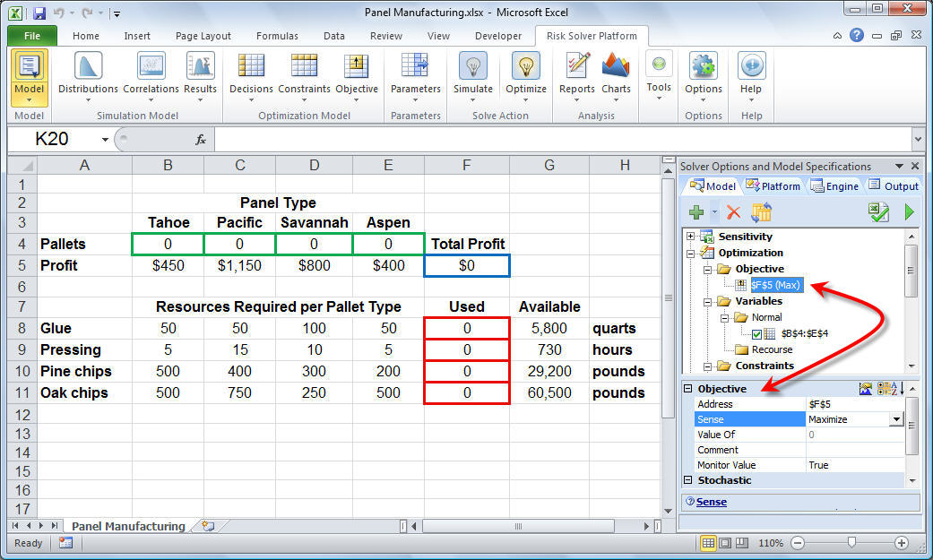Screen dimensions: 933x560
Task: Click the Constraints ribbon icon
Action: 304,74
